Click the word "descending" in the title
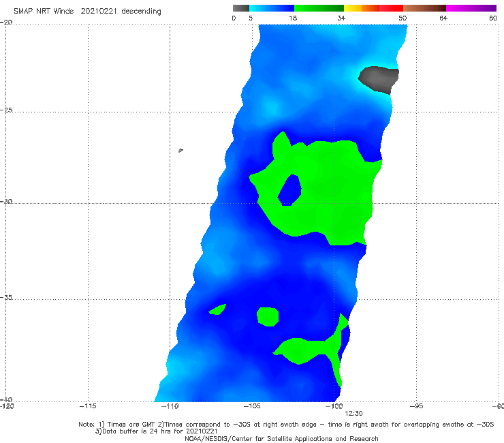Viewport: 504px width, 443px height. (x=142, y=12)
